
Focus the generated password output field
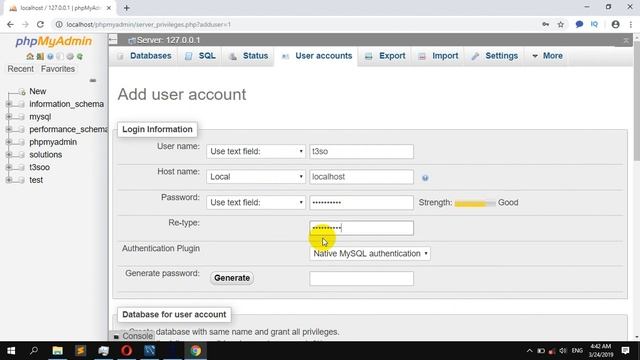(x=361, y=279)
